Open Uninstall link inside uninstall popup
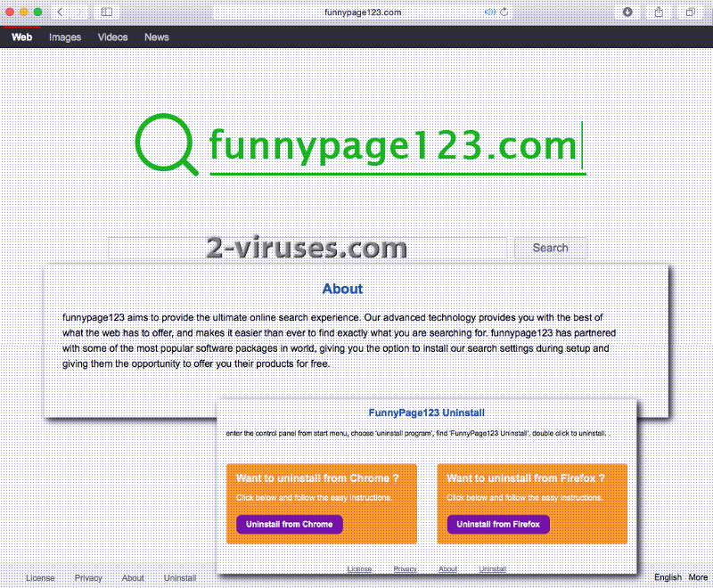713x588 pixels. tap(493, 569)
